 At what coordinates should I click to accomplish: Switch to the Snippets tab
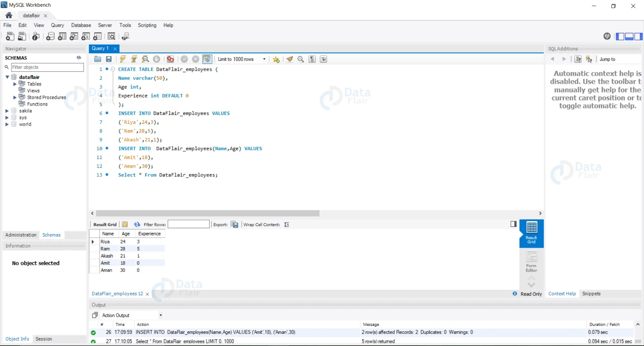[591, 294]
